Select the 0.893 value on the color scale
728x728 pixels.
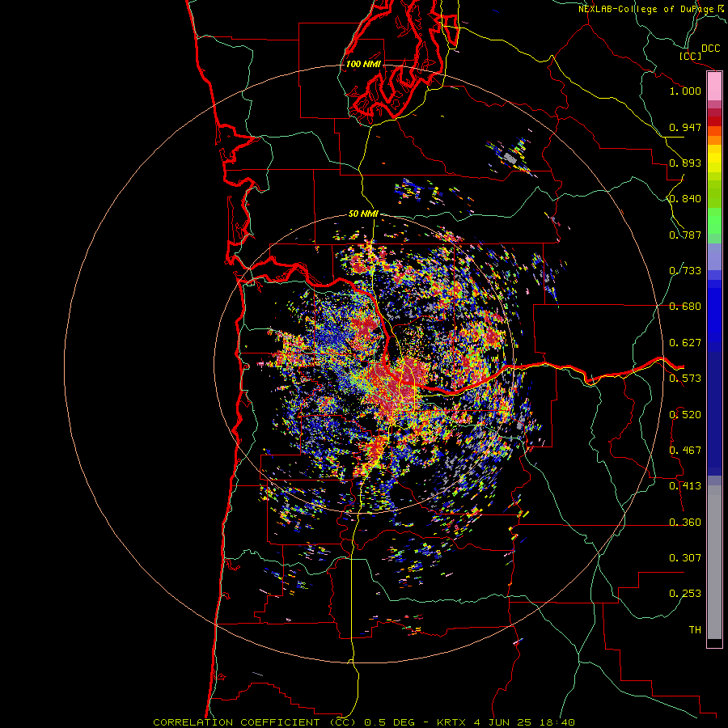(685, 163)
